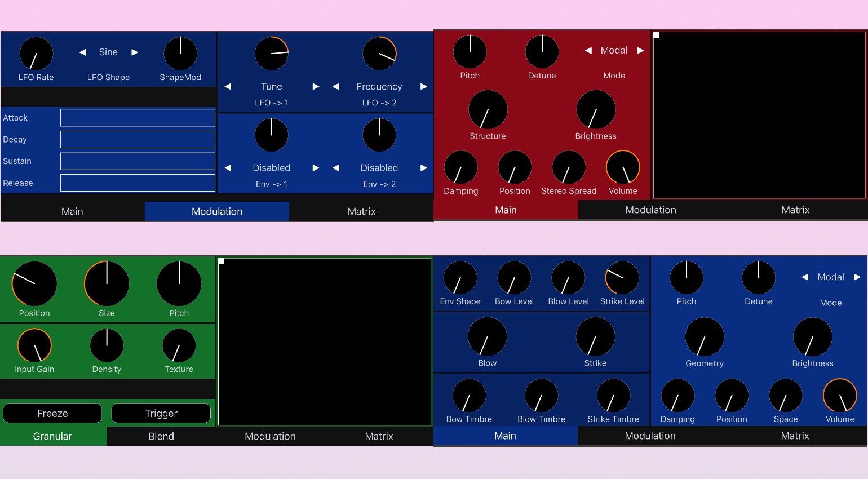The image size is (868, 479).
Task: Click the green panel's Position knob
Action: click(x=34, y=283)
